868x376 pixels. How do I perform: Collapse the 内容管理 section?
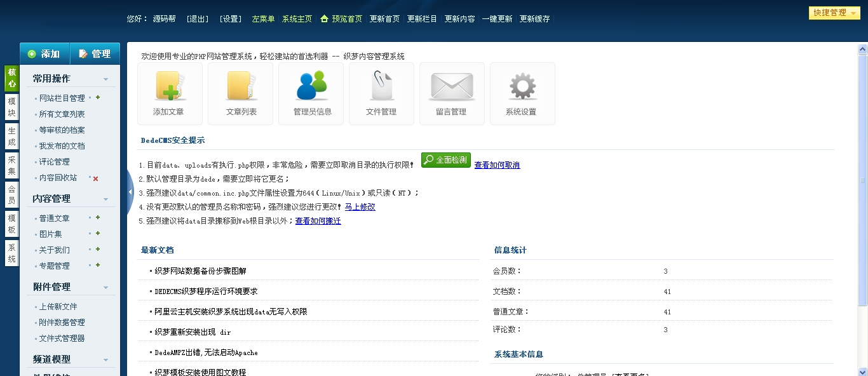[x=106, y=199]
